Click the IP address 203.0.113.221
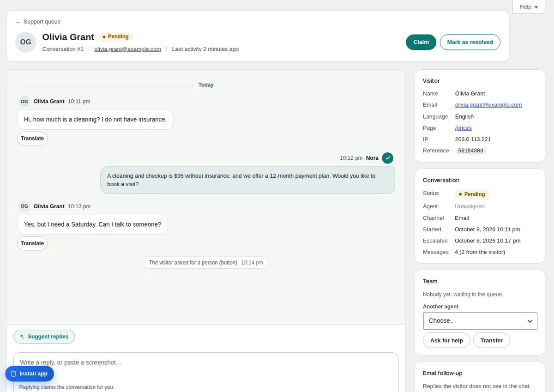 [x=473, y=139]
